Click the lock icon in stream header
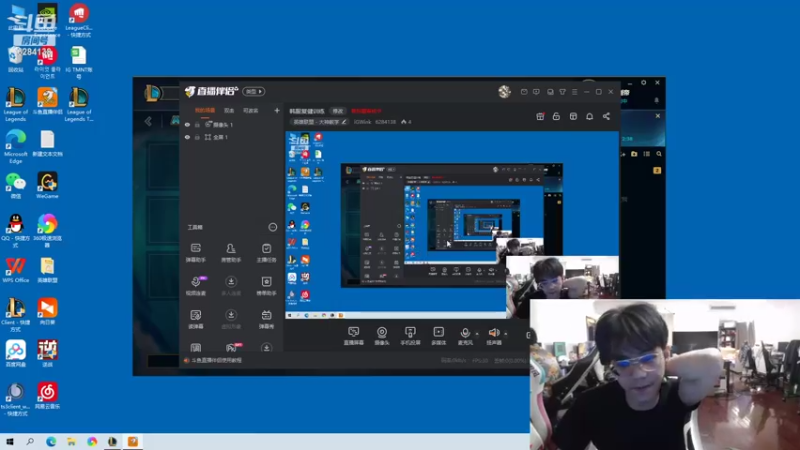The image size is (800, 450). 556,116
